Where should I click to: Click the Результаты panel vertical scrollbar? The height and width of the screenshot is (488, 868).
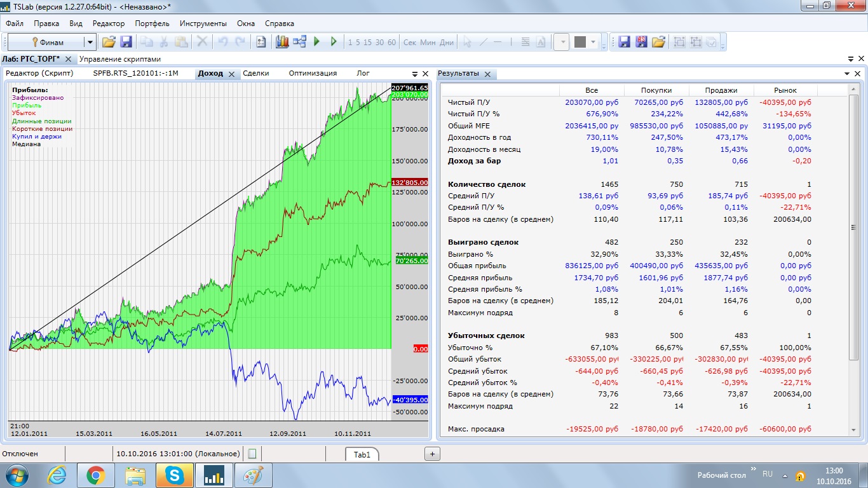coord(855,227)
